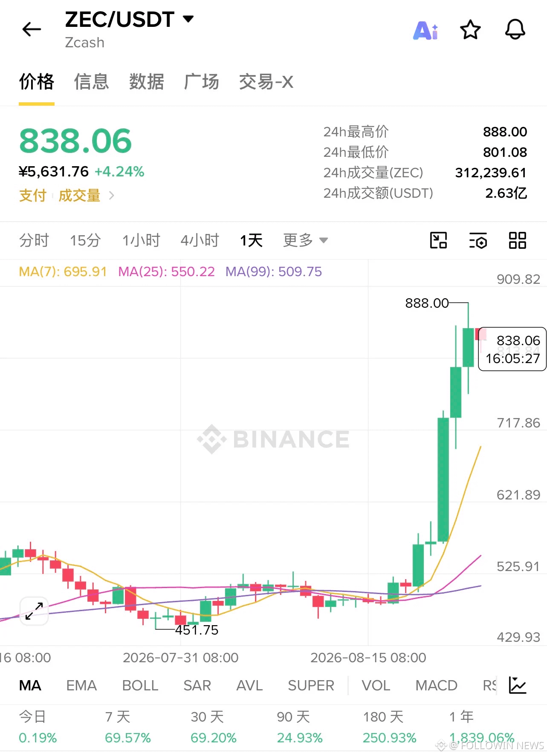Toggle the SAR indicator
This screenshot has height=756, width=547.
[x=197, y=685]
